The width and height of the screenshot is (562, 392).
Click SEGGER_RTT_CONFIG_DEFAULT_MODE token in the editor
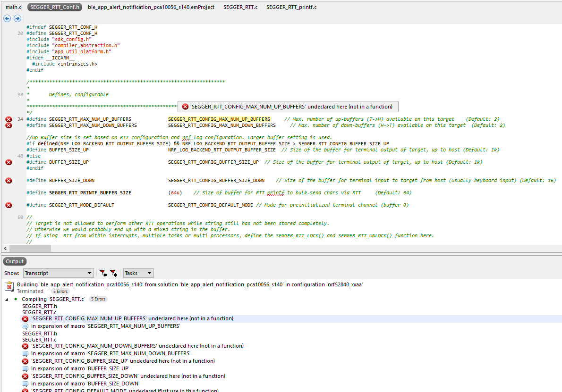(210, 205)
